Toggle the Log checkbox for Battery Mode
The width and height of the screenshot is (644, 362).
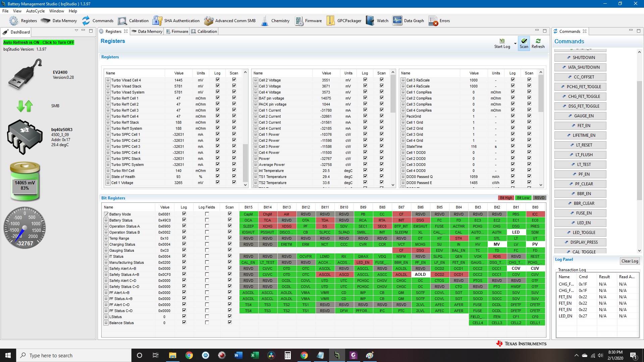point(184,214)
